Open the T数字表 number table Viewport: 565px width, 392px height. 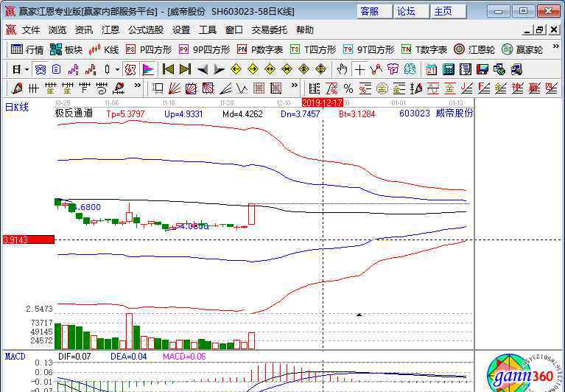424,49
